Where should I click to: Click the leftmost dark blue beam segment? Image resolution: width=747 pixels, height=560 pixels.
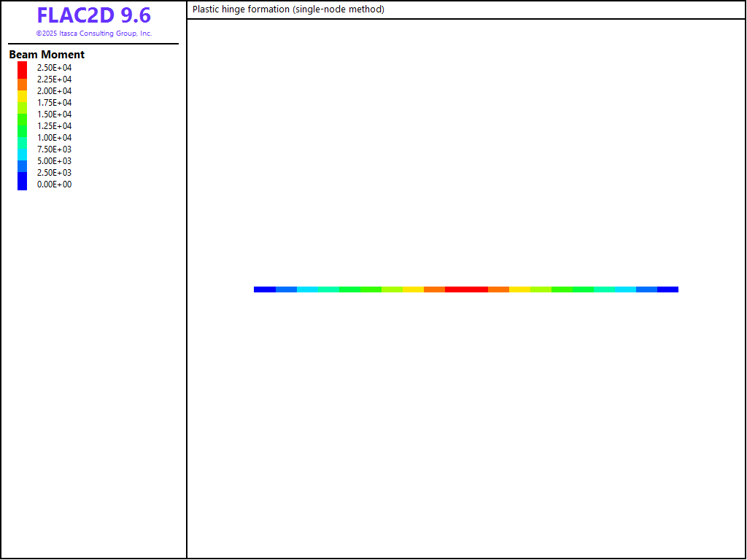pos(265,289)
